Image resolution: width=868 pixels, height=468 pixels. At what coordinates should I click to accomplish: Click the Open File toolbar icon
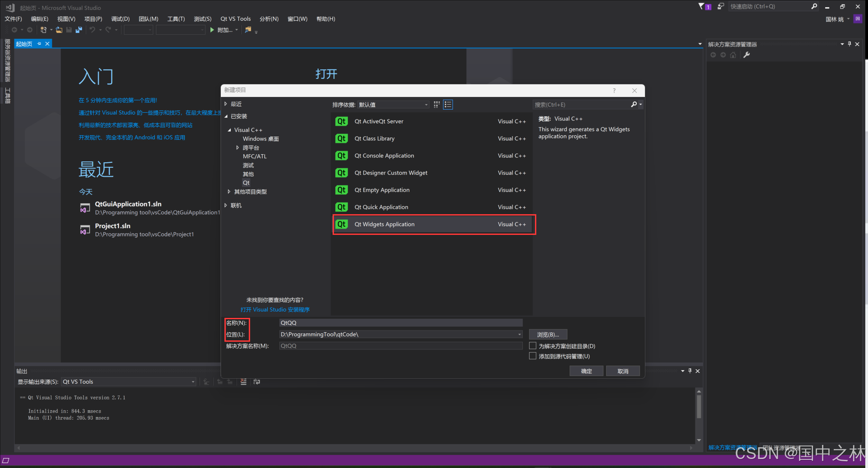59,30
